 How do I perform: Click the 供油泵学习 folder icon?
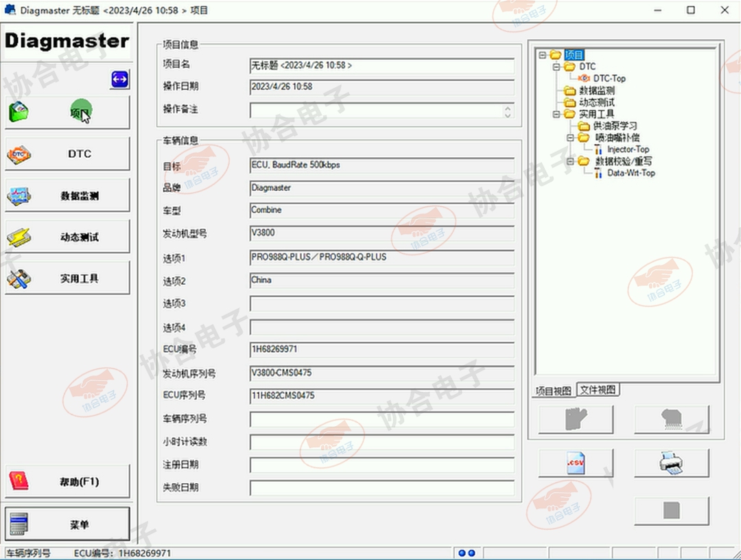tap(584, 126)
